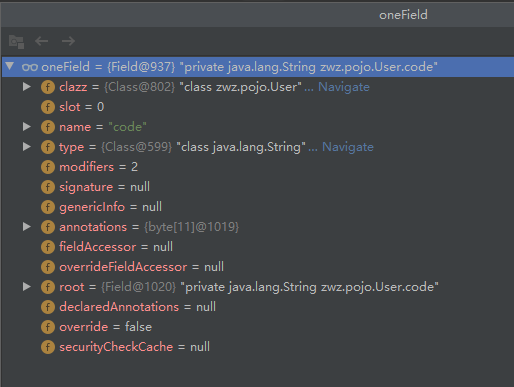Screen dimensions: 514x387
Task: Click the field icon next to override
Action: tap(48, 327)
